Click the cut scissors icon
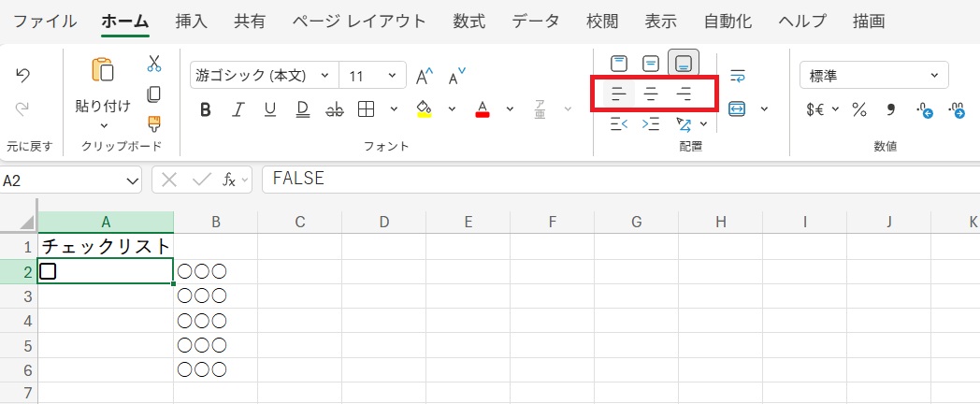The image size is (980, 404). pyautogui.click(x=154, y=64)
